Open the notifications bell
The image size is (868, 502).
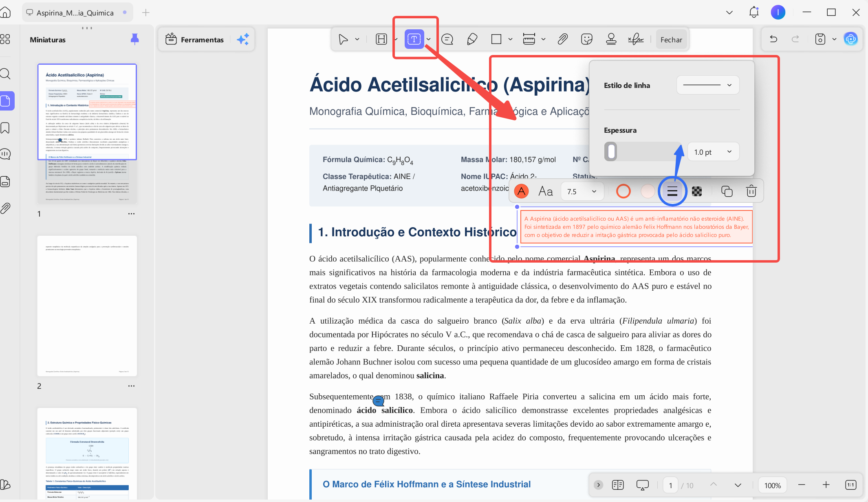(x=754, y=12)
